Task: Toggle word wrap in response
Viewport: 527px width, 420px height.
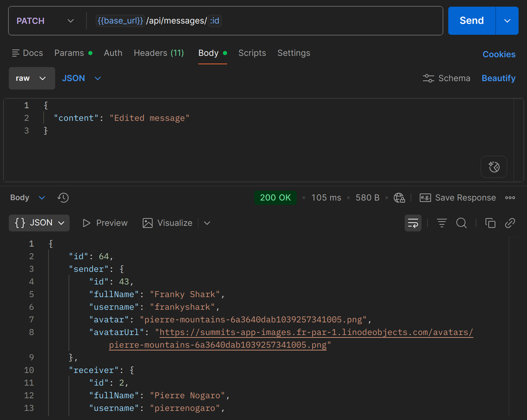Action: (x=413, y=223)
